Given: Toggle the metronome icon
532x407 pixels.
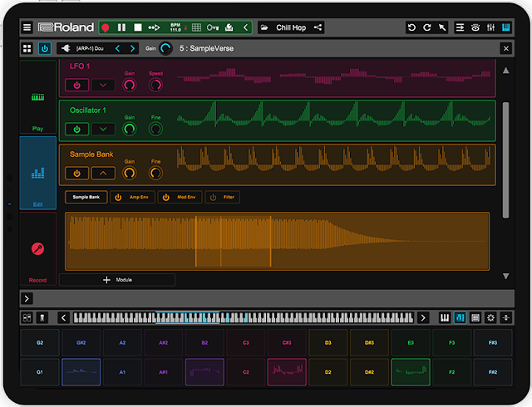Looking at the screenshot, I should click(x=229, y=27).
